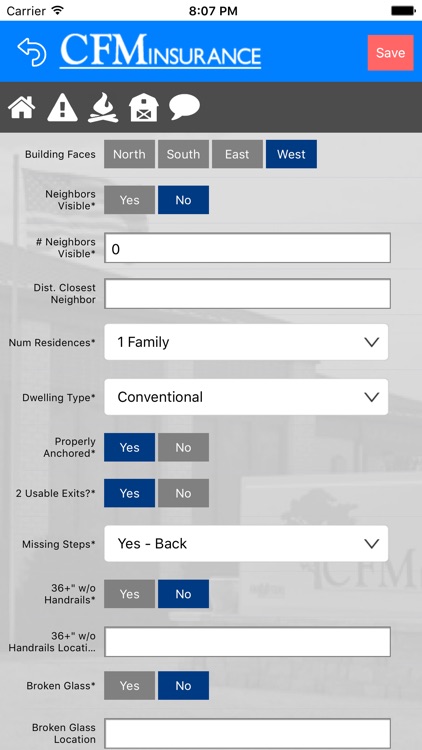Viewport: 422px width, 750px height.
Task: Set Neighbors Visible to Yes
Action: click(x=129, y=200)
